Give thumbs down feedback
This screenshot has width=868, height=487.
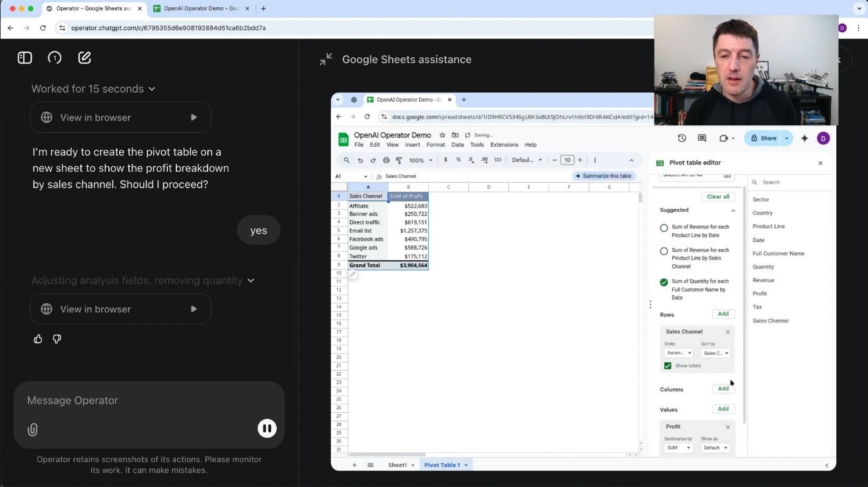[57, 339]
